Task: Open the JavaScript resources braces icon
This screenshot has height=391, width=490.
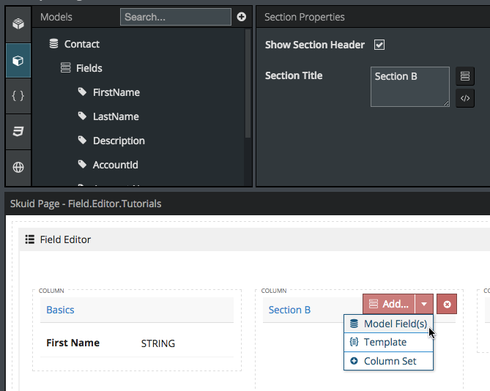Action: point(18,96)
